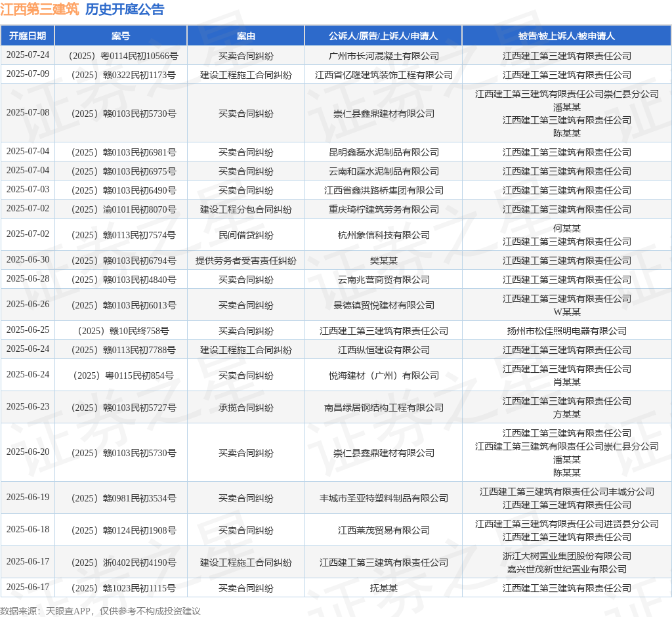Click plaintiff 广州市长河混凝土有限公司

384,56
